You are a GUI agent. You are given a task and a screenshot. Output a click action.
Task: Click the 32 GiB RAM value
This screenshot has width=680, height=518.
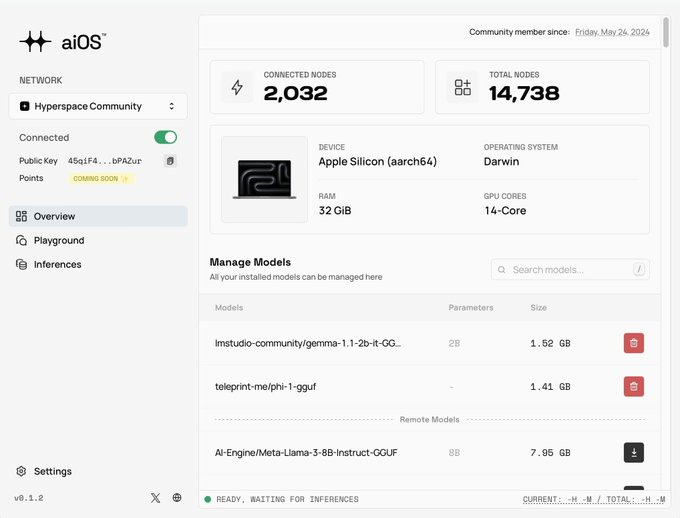point(335,210)
